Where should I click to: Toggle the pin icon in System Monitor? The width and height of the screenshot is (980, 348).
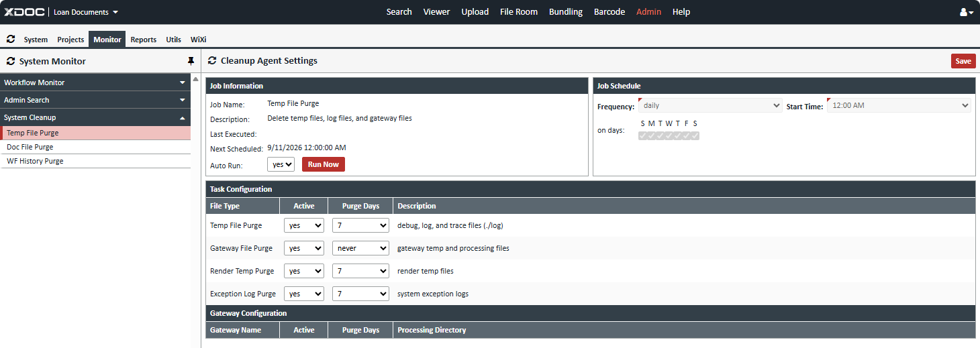tap(191, 61)
